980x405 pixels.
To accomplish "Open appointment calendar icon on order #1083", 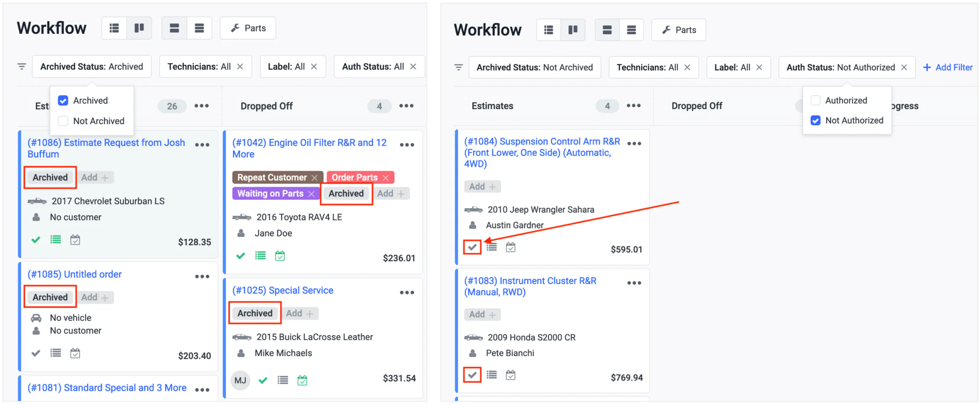I will (511, 375).
